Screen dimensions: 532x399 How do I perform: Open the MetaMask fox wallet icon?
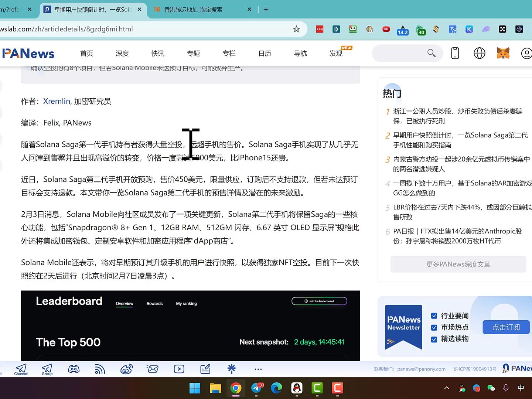503,53
